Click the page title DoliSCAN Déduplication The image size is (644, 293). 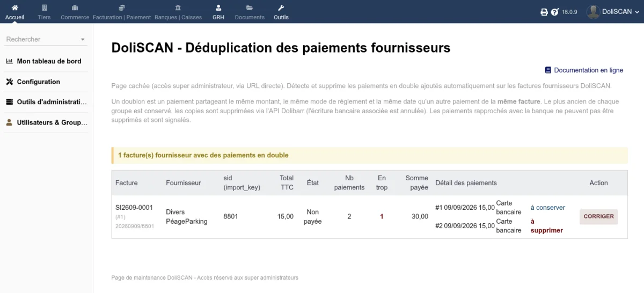coord(281,48)
